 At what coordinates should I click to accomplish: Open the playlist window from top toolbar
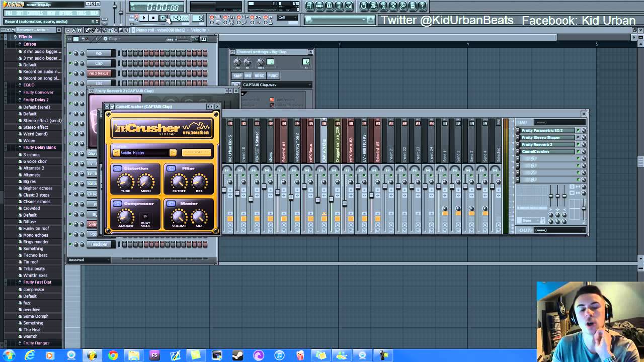(x=310, y=6)
